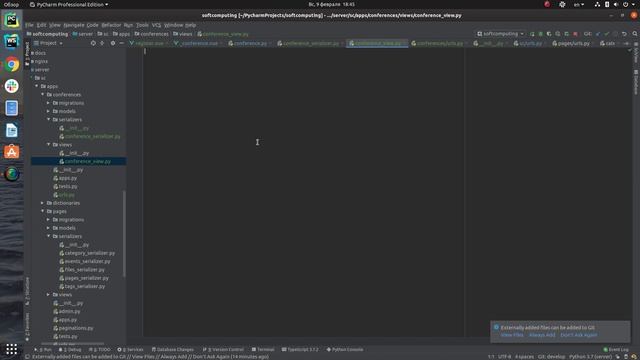This screenshot has height=360, width=640.
Task: Open Slack from the dock
Action: (11, 86)
